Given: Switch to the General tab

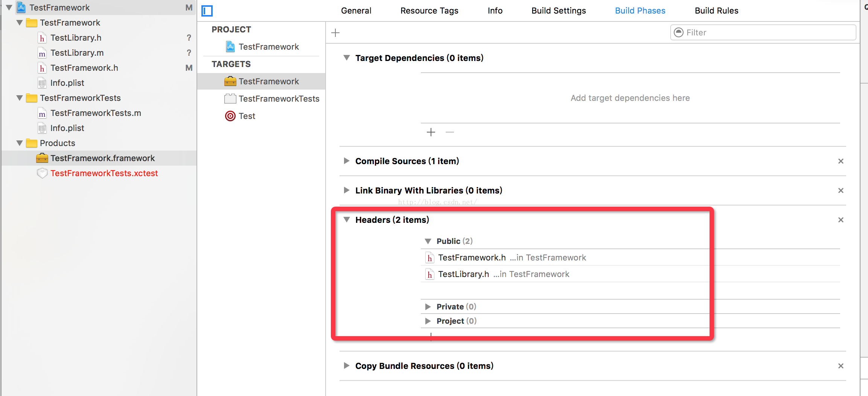Looking at the screenshot, I should pyautogui.click(x=356, y=11).
